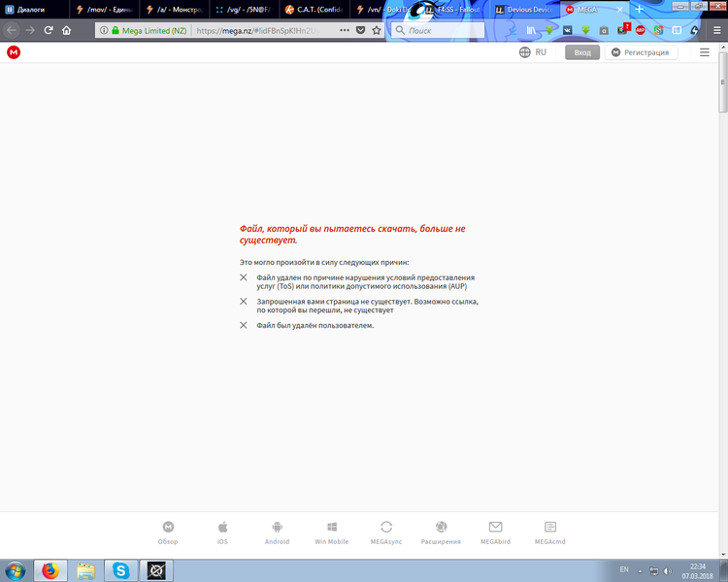Switch to the Devious Device tab
Viewport: 728px width, 582px height.
[525, 10]
